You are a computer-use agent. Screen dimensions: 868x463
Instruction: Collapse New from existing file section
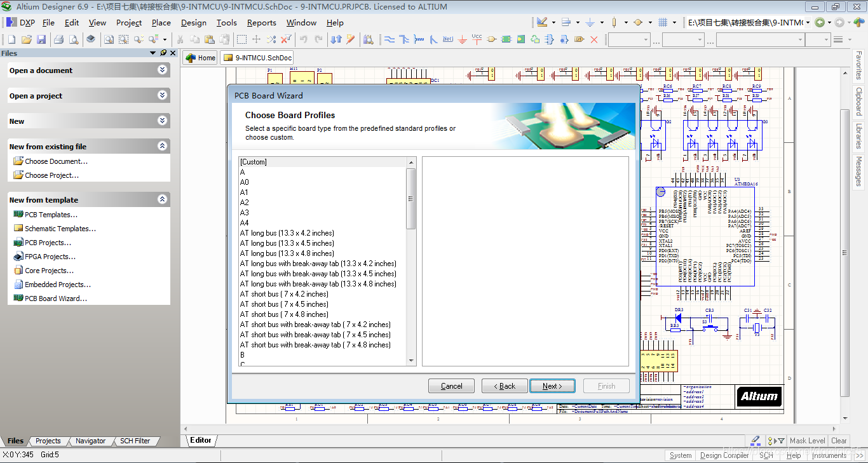pos(163,146)
